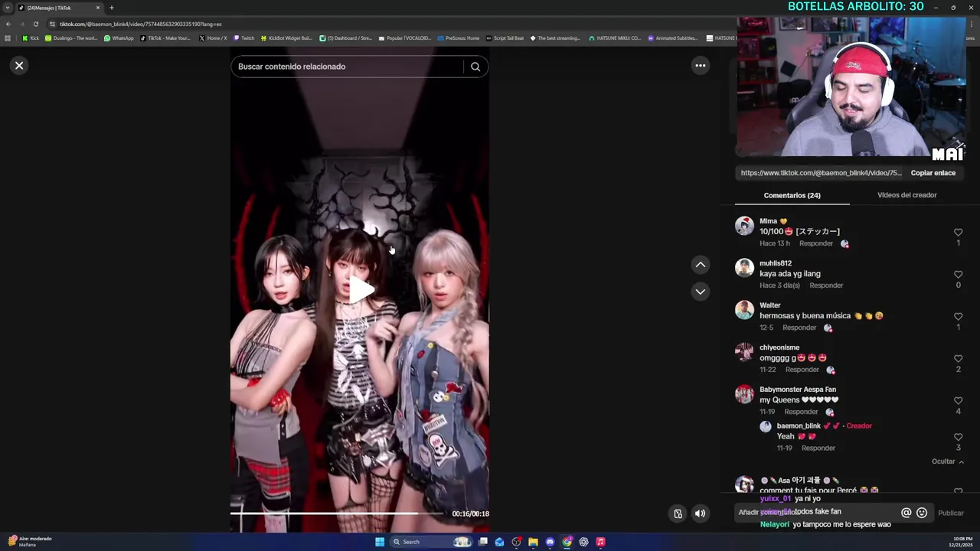980x551 pixels.
Task: Open the Script Tail Beat bookmark
Action: point(505,37)
